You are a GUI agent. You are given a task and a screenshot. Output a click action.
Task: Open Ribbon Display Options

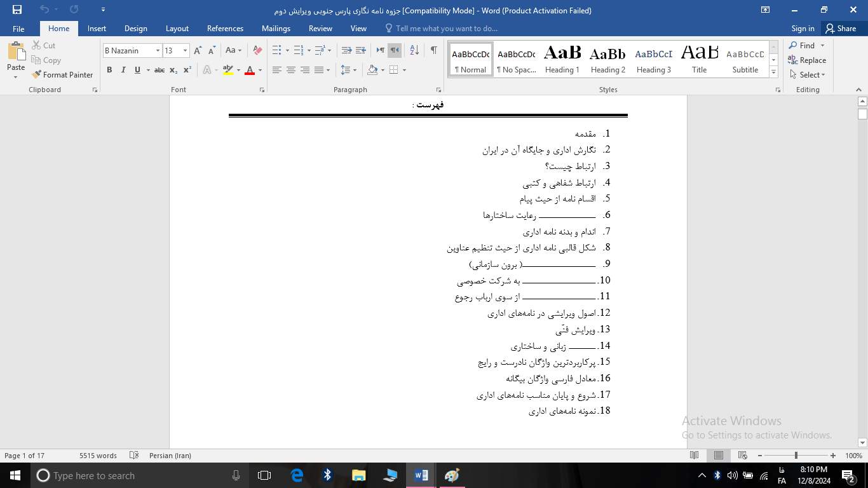click(766, 10)
